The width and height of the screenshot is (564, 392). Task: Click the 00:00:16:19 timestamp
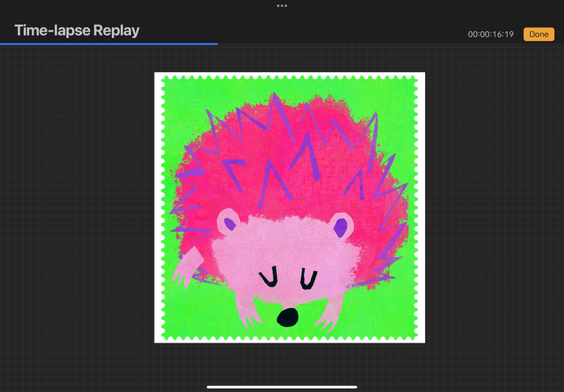point(491,35)
